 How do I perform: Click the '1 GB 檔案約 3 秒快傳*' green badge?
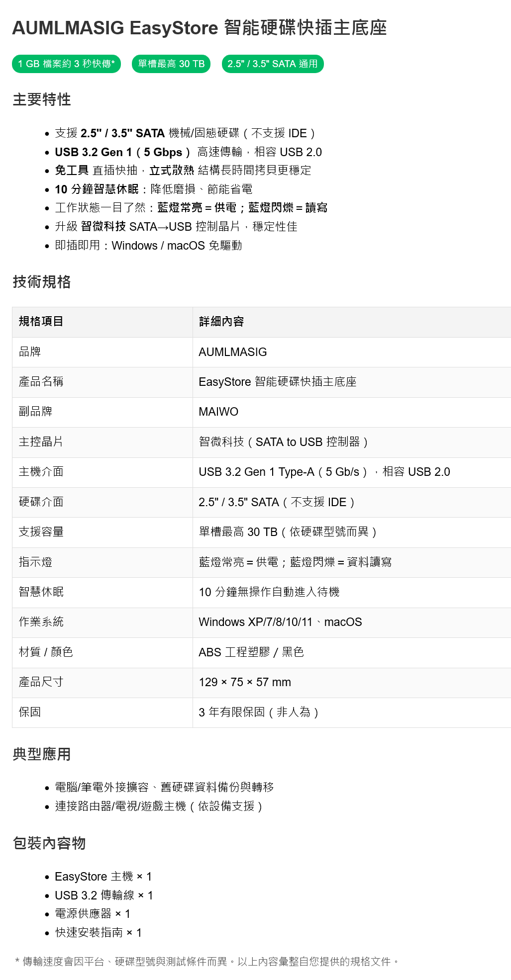coord(66,64)
